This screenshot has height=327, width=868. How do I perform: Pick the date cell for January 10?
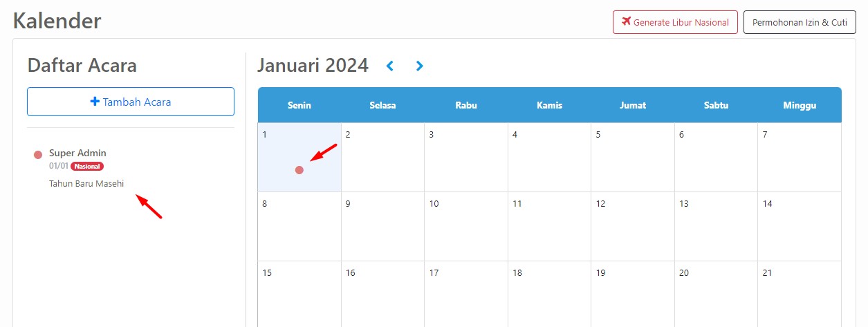(466, 227)
